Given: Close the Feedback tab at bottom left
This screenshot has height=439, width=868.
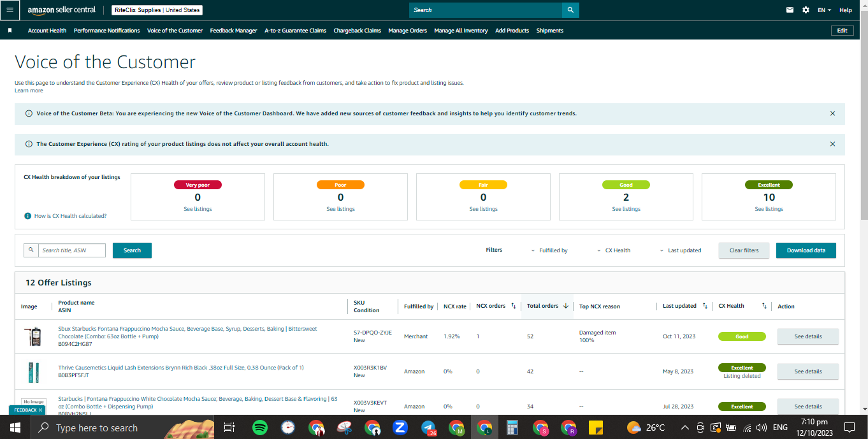Looking at the screenshot, I should [40, 410].
